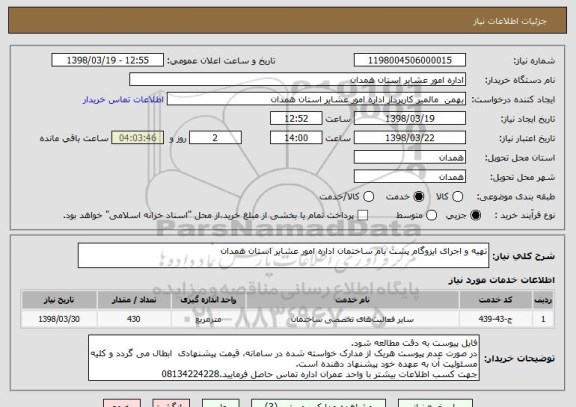Screen dimensions: 576x407
Task: Click the countdown timer 04:03:46
Action: (138, 138)
